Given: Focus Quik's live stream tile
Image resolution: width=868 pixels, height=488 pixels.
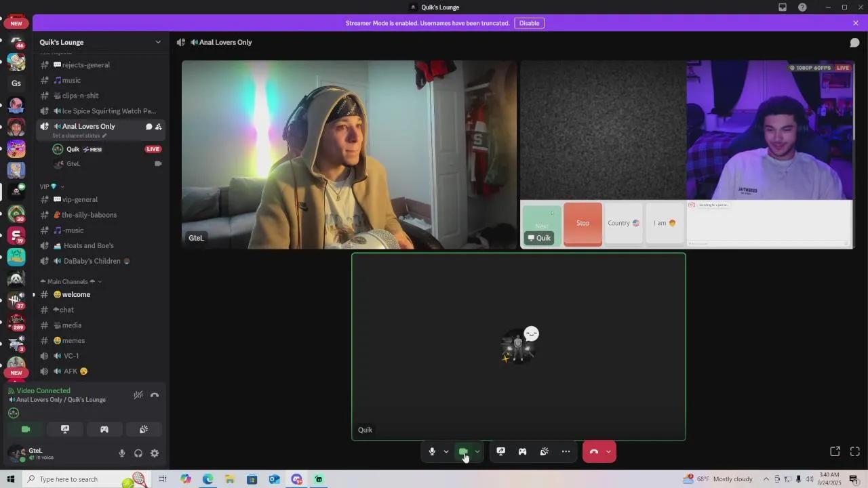Looking at the screenshot, I should point(687,155).
